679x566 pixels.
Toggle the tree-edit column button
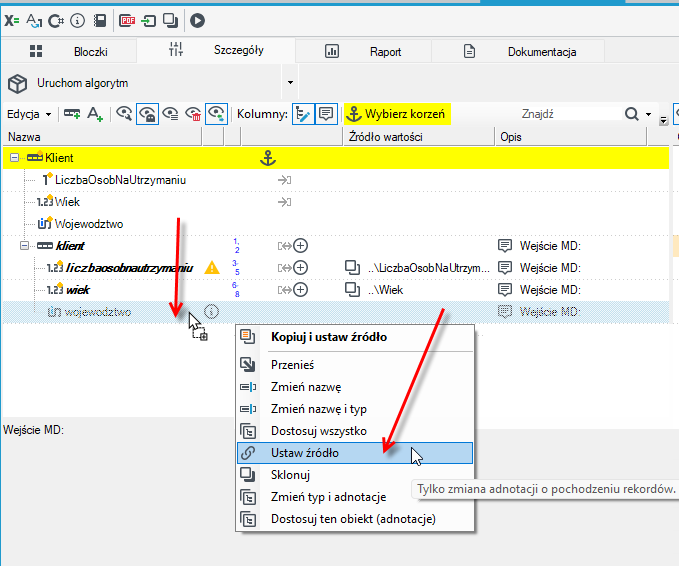click(x=303, y=114)
